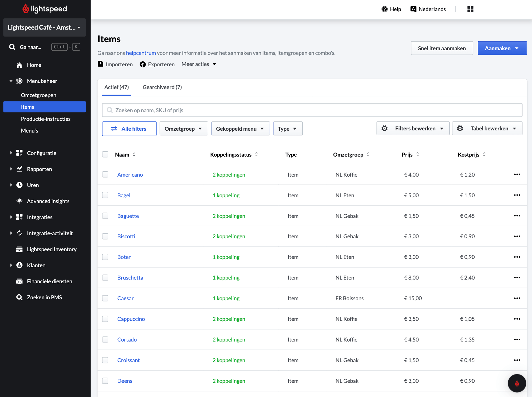The image size is (532, 397).
Task: Select the Cappuccino row checkbox
Action: [x=105, y=319]
